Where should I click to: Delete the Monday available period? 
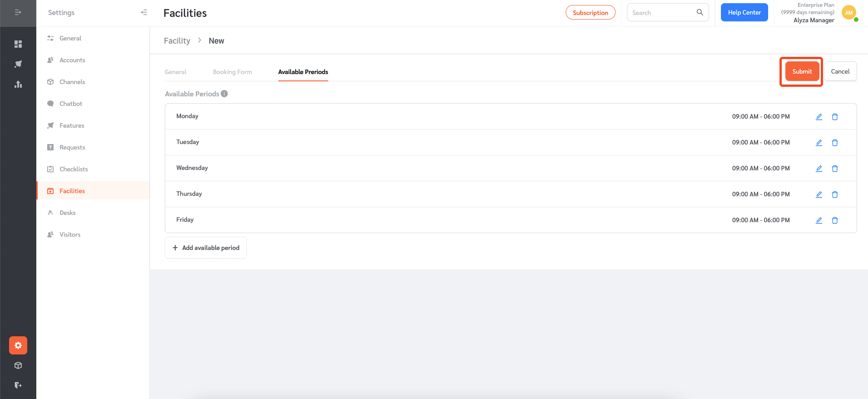point(835,117)
